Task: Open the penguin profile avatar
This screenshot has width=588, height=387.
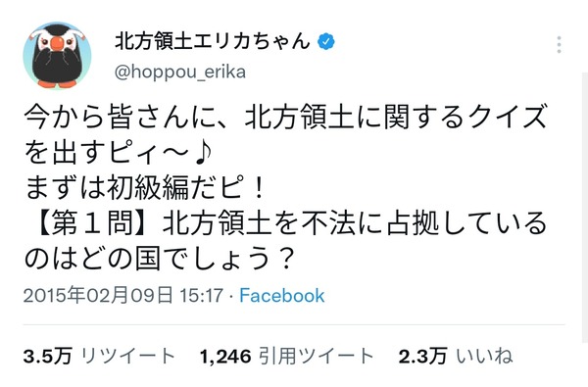Action: pos(57,55)
